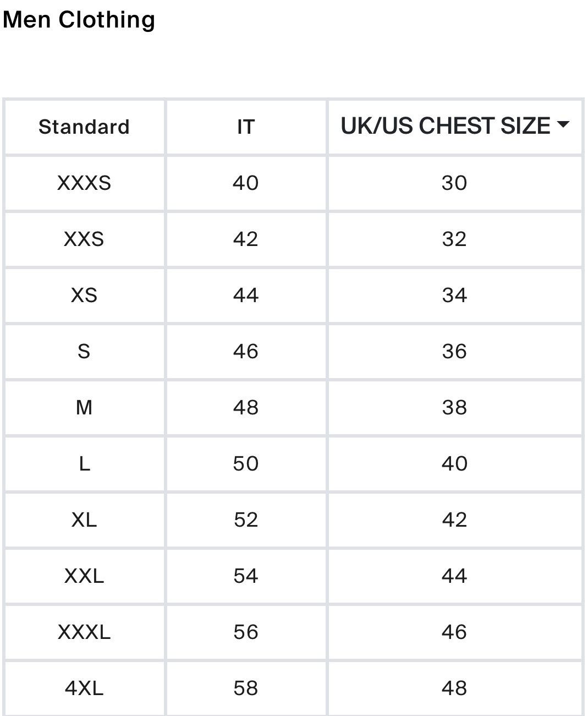Select the XXS size cell

coord(84,239)
